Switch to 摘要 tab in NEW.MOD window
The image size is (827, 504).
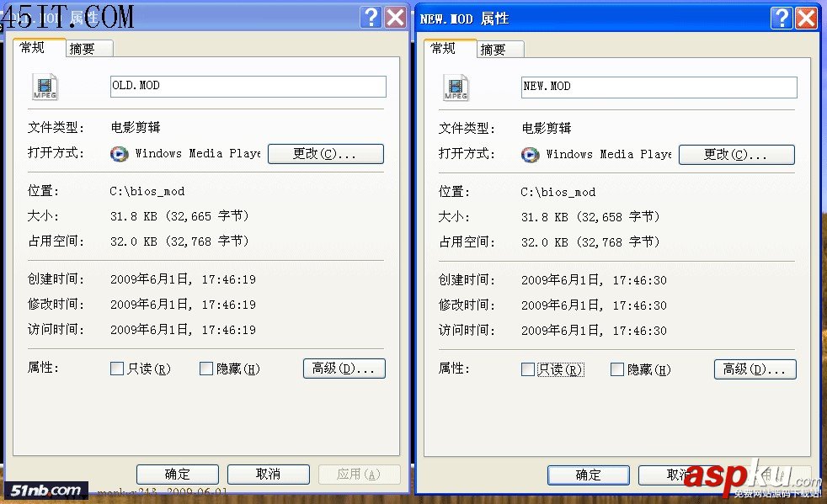500,50
